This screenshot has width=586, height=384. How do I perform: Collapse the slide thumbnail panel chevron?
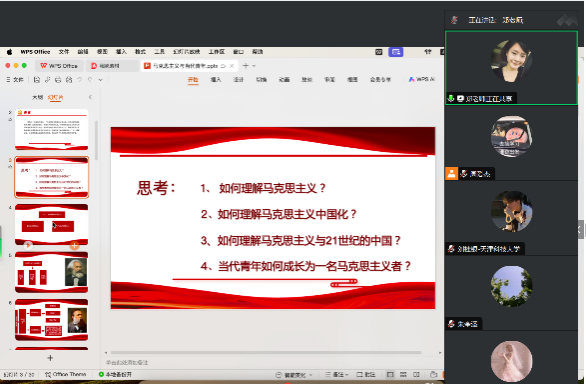[x=90, y=97]
